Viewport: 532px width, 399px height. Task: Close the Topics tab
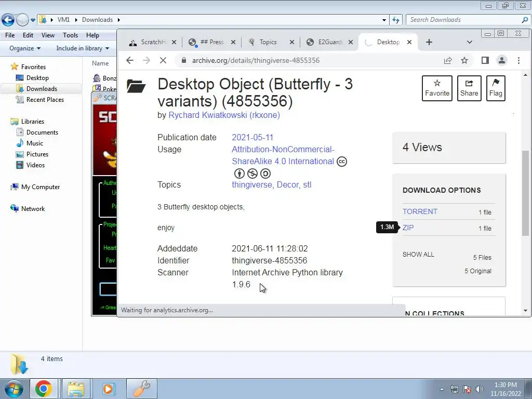[292, 42]
